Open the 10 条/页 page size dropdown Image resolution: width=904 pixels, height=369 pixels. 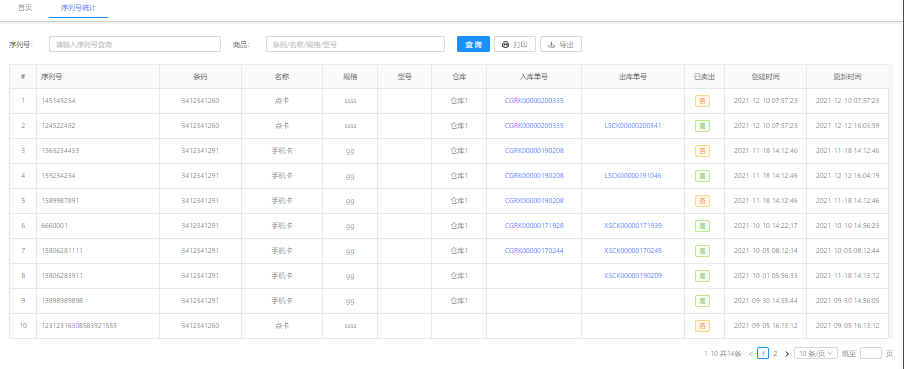point(815,353)
